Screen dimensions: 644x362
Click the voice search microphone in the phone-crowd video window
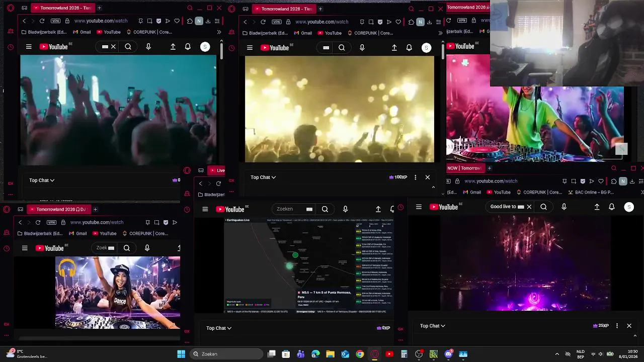148,47
